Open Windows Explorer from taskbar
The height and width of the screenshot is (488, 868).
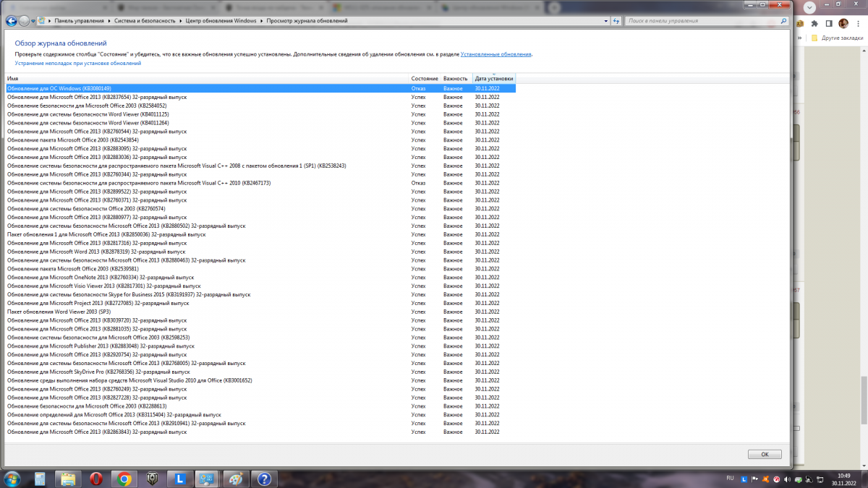click(67, 479)
